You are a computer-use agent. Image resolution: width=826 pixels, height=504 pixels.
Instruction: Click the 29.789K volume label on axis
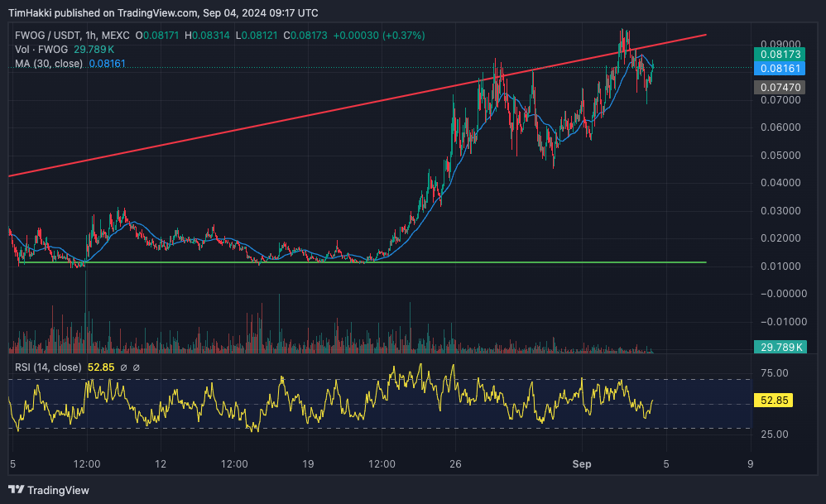(x=778, y=348)
